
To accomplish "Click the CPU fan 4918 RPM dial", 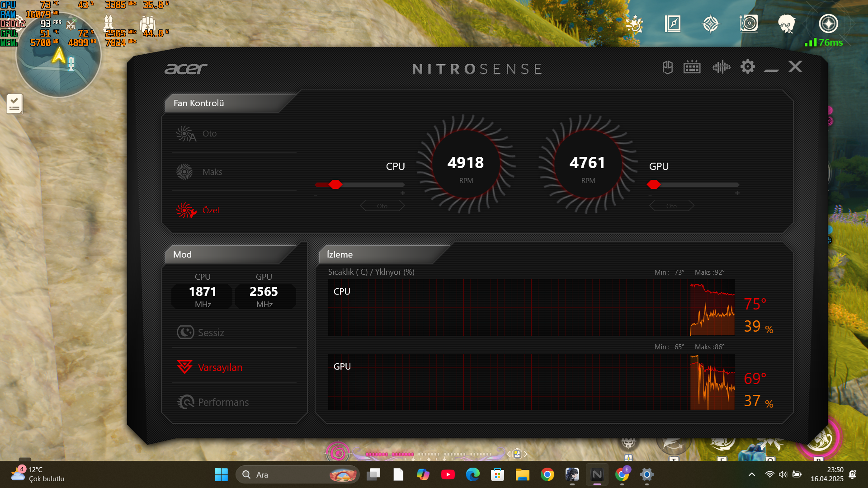I will 466,164.
